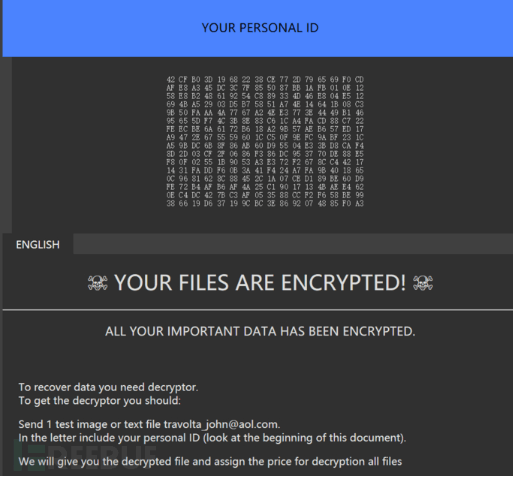Screen dimensions: 513x477
Task: Click the ID row starting A9 47 2E
Action: pyautogui.click(x=265, y=137)
